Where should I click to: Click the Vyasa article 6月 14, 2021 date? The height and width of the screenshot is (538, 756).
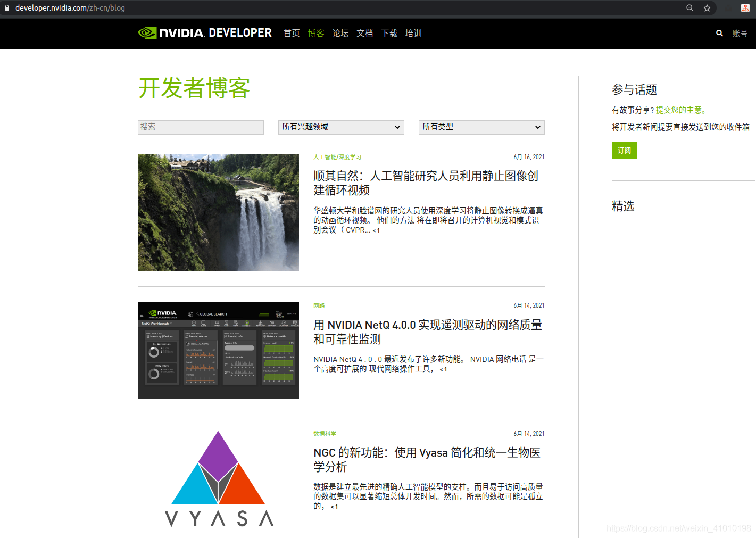[529, 434]
